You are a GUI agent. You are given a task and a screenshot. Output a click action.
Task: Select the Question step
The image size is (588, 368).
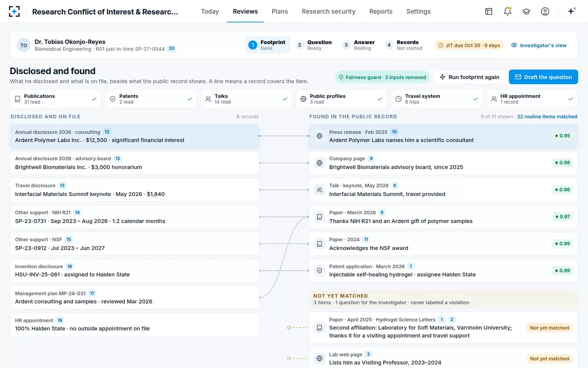(314, 45)
